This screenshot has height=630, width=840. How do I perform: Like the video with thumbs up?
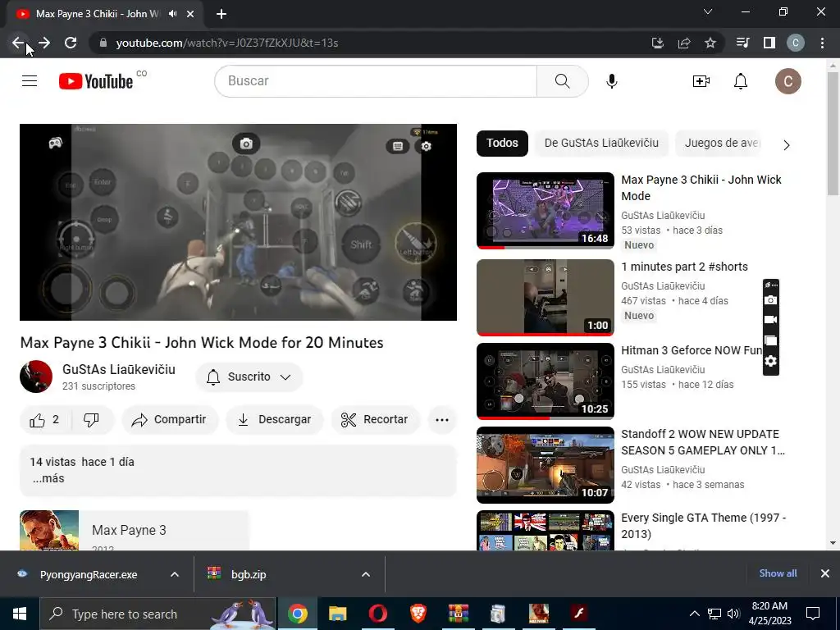point(44,420)
